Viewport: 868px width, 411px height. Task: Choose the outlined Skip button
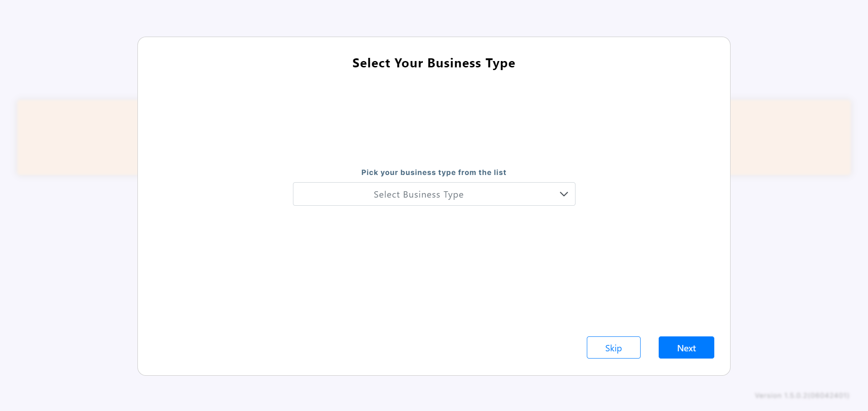pos(613,348)
